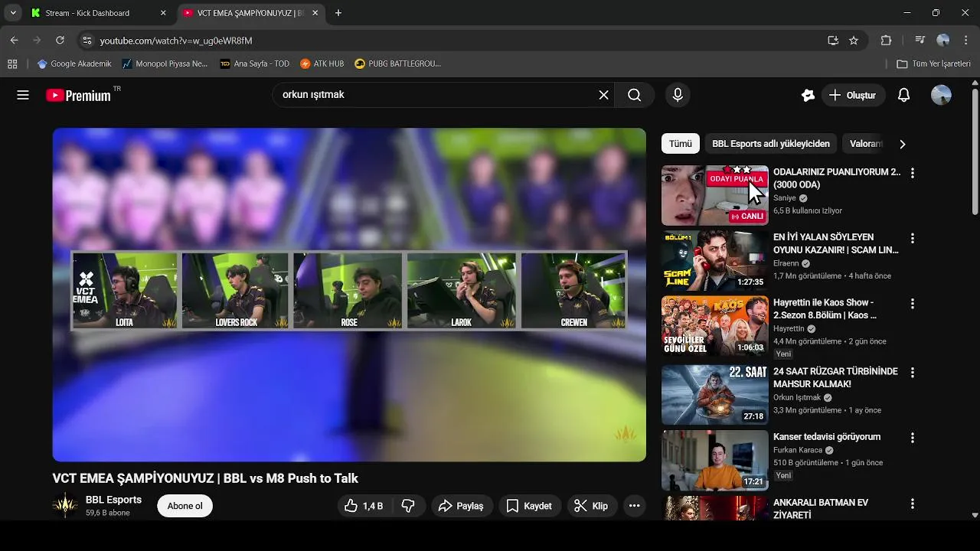Viewport: 980px width, 551px height.
Task: Expand the tab search dropdown arrow
Action: coord(12,13)
